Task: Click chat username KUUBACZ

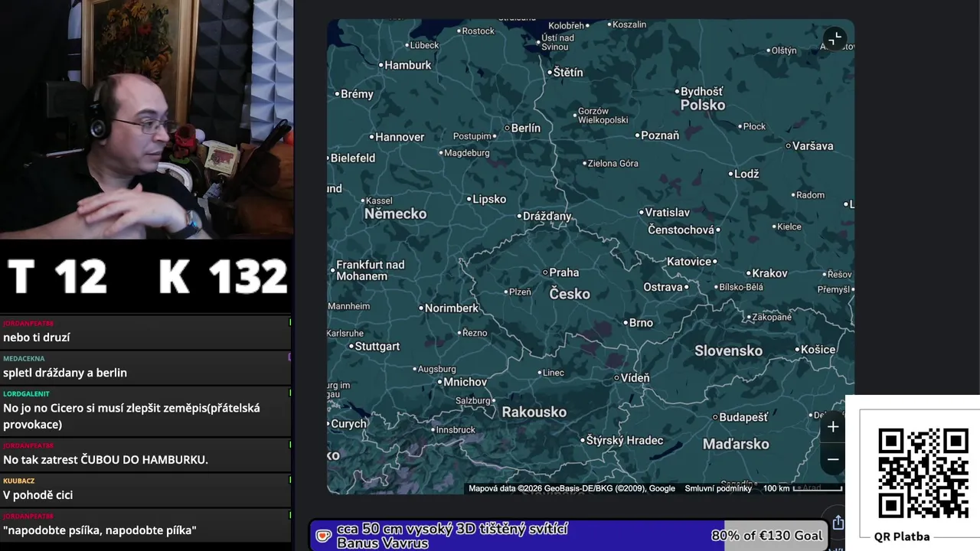Action: pyautogui.click(x=18, y=481)
